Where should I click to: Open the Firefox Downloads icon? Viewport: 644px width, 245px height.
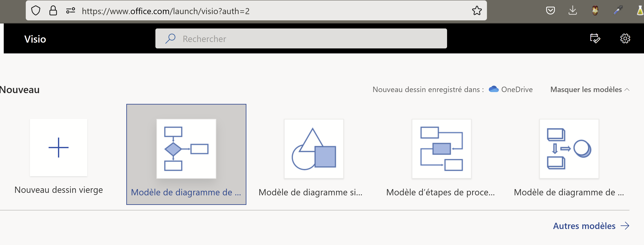click(573, 11)
